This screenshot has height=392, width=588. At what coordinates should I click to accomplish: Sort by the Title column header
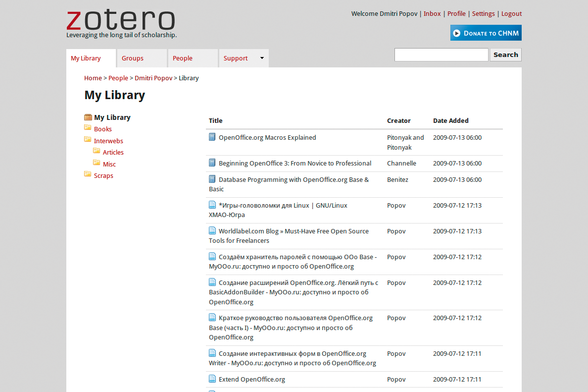coord(216,120)
